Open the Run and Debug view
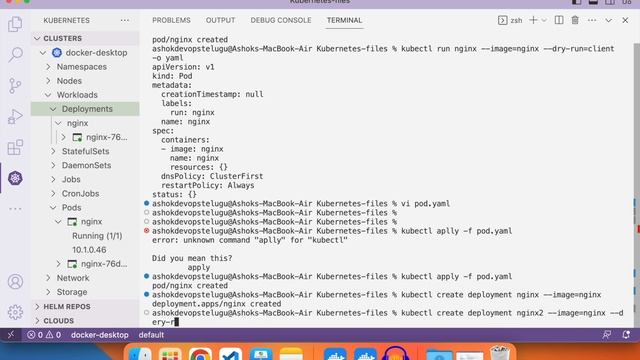640x360 pixels. [x=15, y=117]
